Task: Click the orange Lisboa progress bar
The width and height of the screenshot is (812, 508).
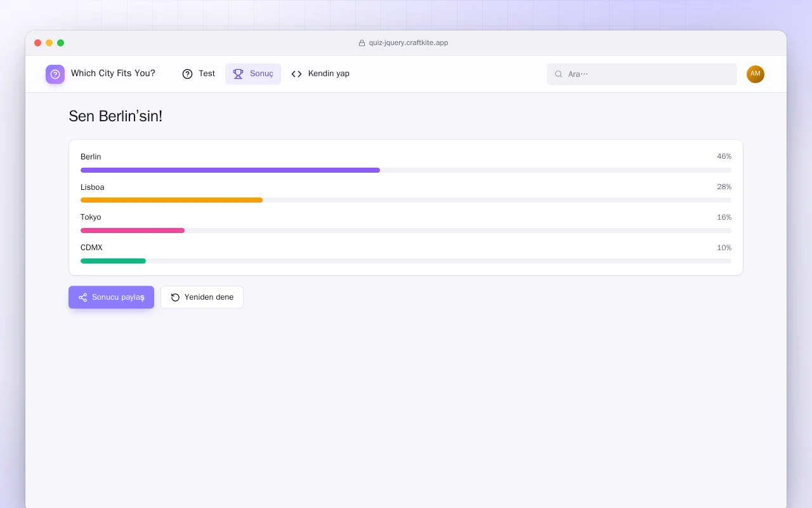Action: coord(171,200)
